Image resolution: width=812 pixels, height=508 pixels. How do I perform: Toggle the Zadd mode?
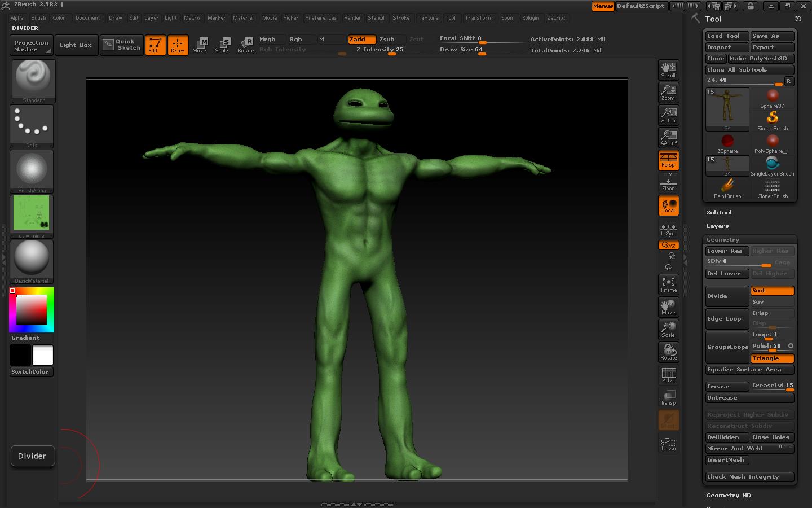tap(361, 40)
